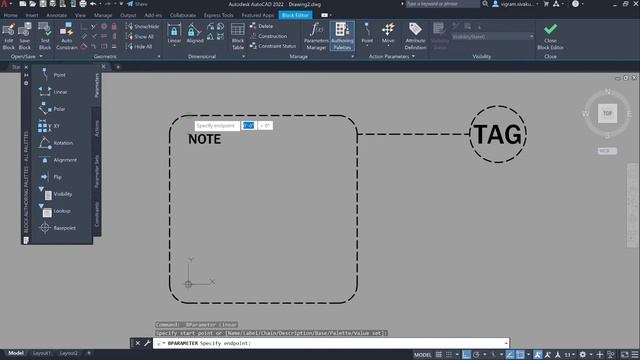
Task: Select Visibility parameter in palette
Action: (56, 194)
